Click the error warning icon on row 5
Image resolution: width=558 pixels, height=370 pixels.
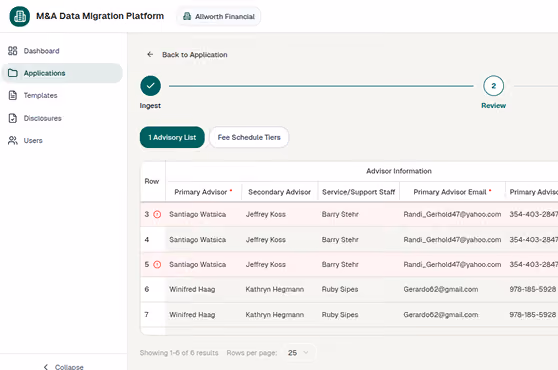pyautogui.click(x=157, y=264)
